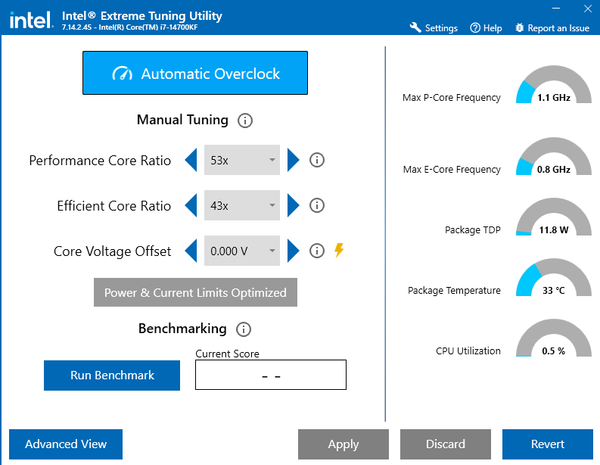Screen dimensions: 600x465
Task: Open the Performance Core Ratio 53x dropdown
Action: [242, 160]
